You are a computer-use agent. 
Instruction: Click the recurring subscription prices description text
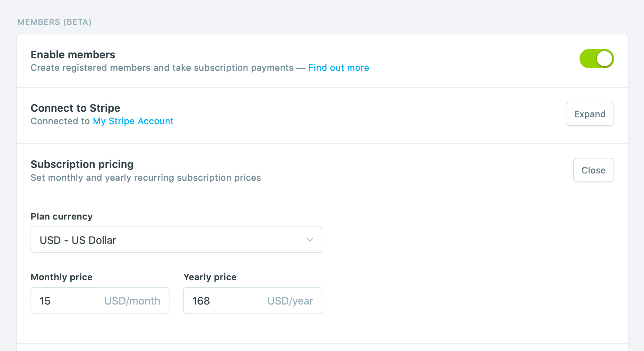(146, 178)
